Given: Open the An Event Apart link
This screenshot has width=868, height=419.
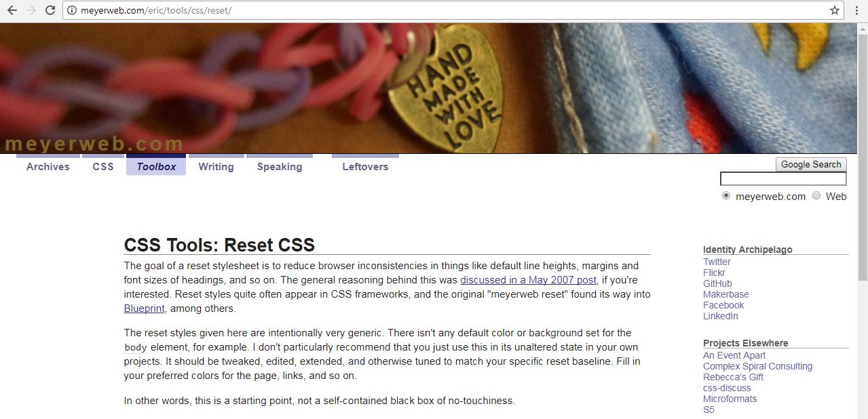Looking at the screenshot, I should pos(734,355).
